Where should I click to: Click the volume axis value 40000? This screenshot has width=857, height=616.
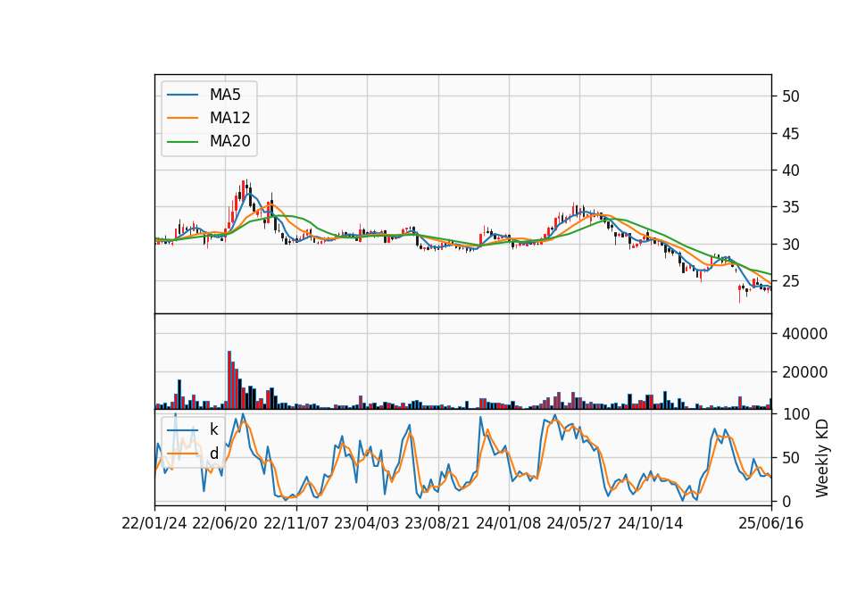[x=804, y=334]
